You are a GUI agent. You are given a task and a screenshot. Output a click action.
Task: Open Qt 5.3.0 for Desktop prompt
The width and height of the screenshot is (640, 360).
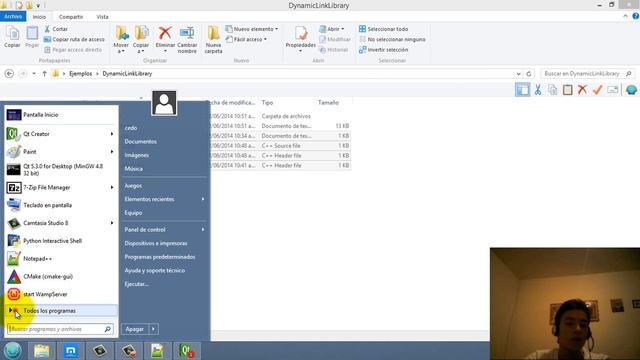61,169
